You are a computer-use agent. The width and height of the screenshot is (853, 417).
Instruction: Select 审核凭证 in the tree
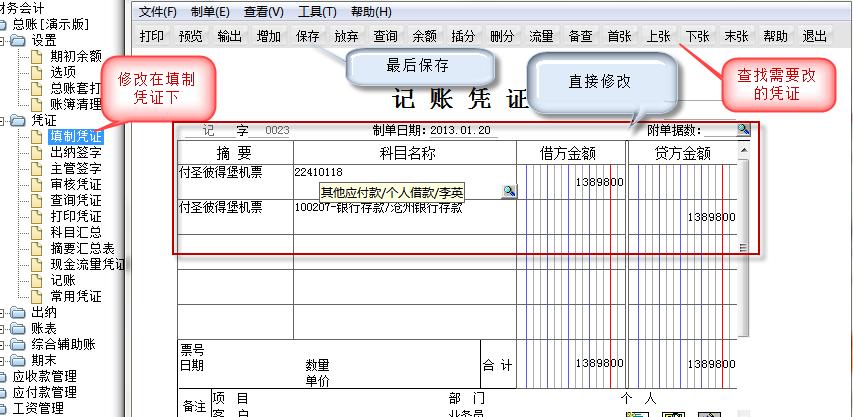pos(76,184)
